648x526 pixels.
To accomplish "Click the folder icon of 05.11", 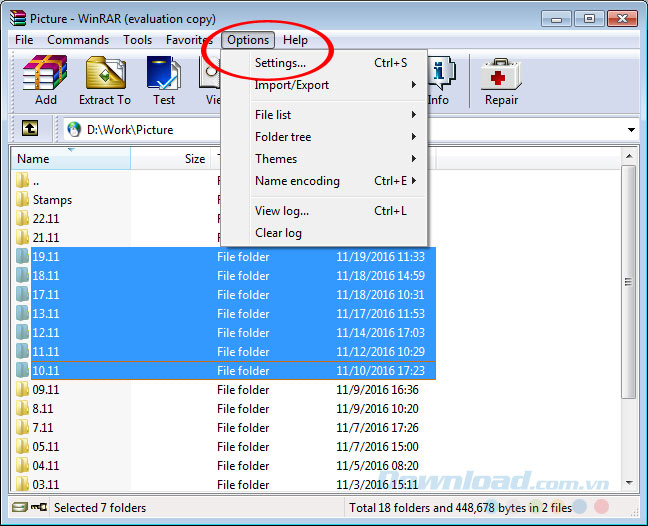I will pos(22,447).
